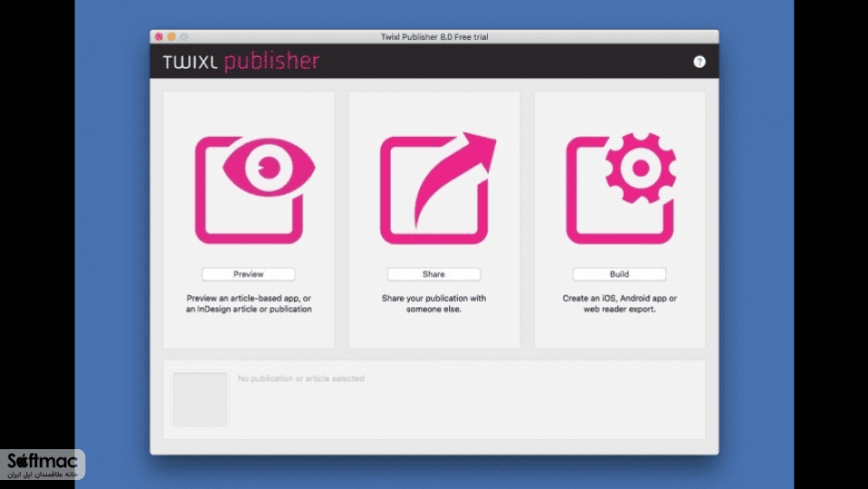Screen dimensions: 868x489
Task: Click the 'Twixl Publisher 8.0 Free trial' window title
Action: [x=434, y=36]
